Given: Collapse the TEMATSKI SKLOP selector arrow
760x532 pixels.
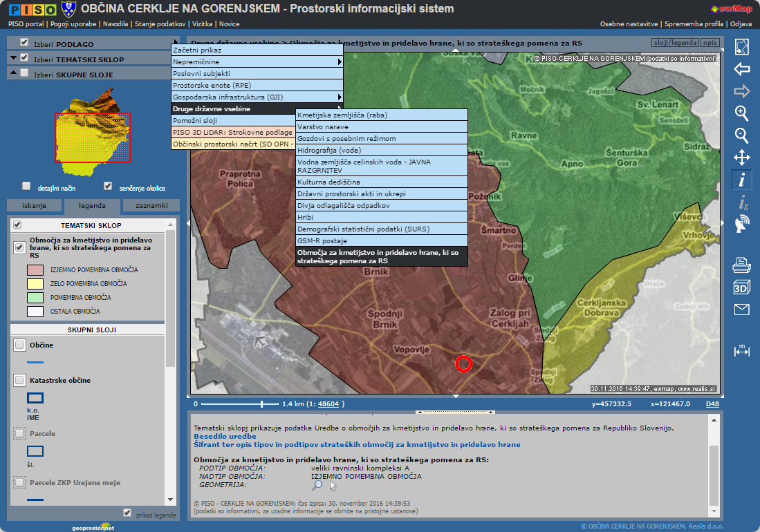Looking at the screenshot, I should pyautogui.click(x=14, y=58).
